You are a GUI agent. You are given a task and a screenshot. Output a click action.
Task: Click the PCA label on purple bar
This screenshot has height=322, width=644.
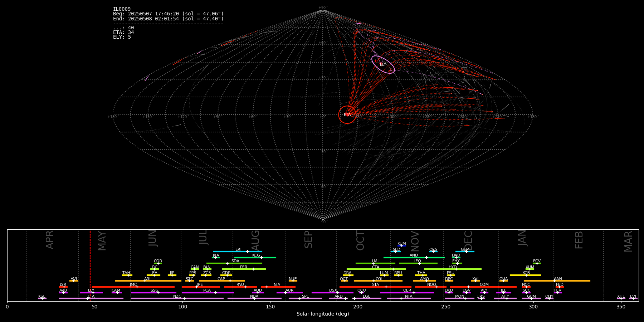pos(207,291)
